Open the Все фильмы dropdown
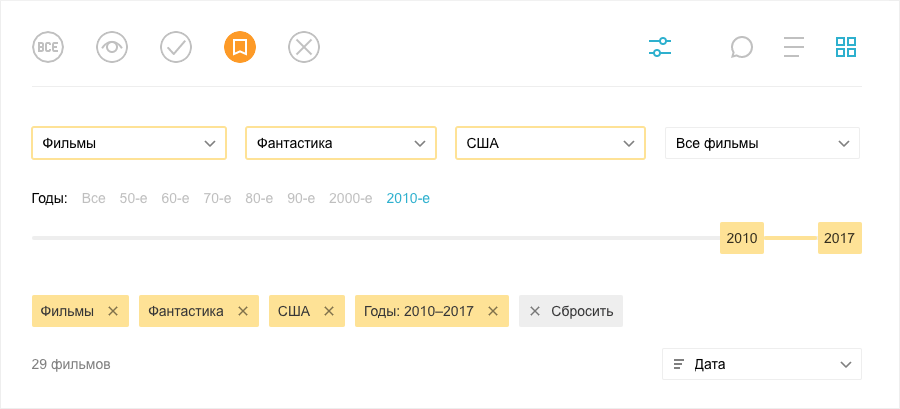The height and width of the screenshot is (409, 900). 762,143
